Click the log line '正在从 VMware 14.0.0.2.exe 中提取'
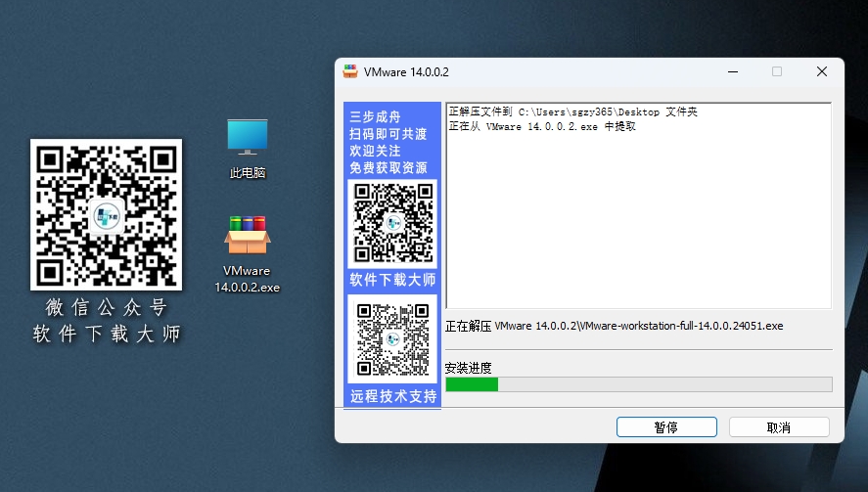Screen dimensions: 868x492 [x=542, y=127]
